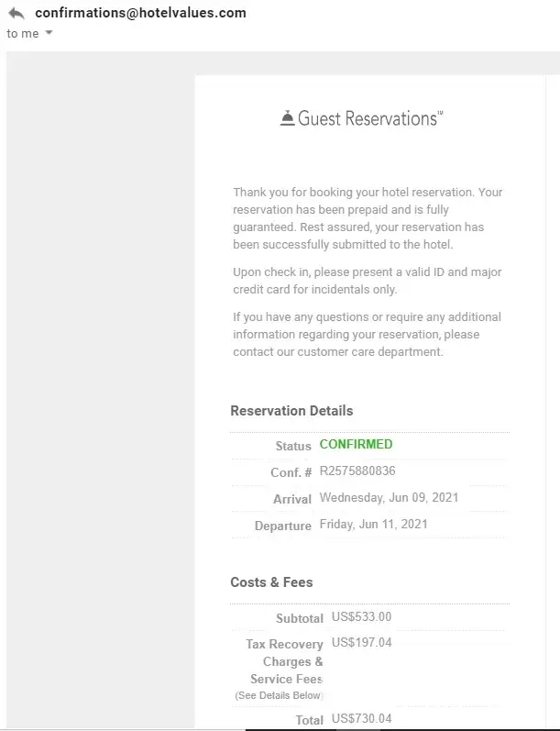Click the "Tax Recovery Charges & Service Fees" label

[x=286, y=661]
